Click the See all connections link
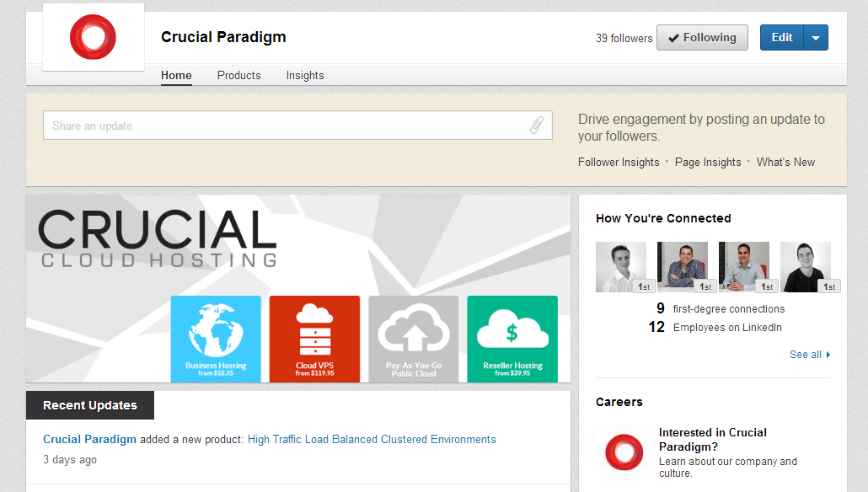 tap(805, 355)
